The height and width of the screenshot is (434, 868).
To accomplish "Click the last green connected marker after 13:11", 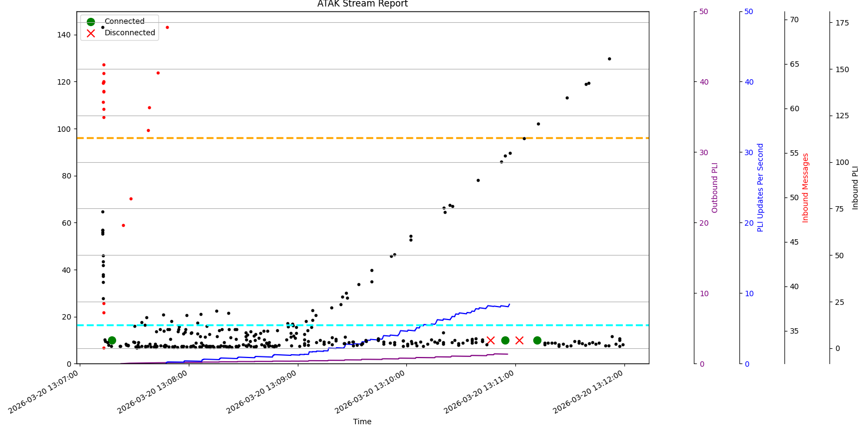I will click(x=537, y=340).
